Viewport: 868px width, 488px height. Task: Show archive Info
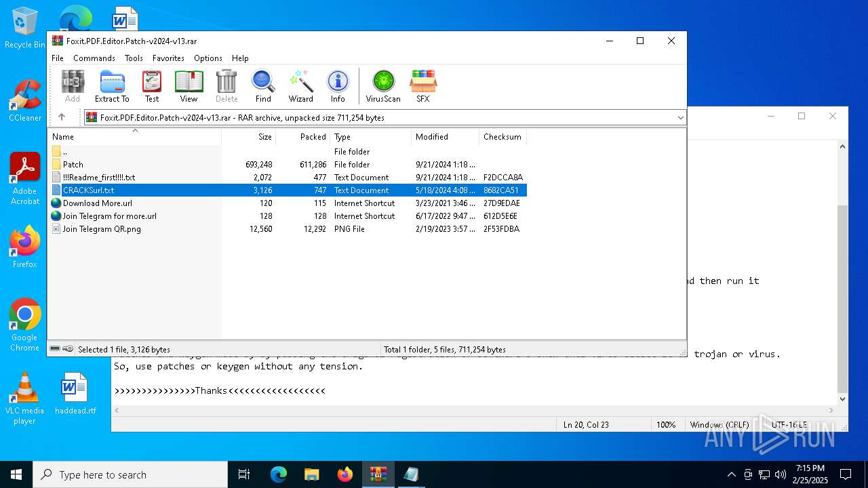(x=338, y=86)
